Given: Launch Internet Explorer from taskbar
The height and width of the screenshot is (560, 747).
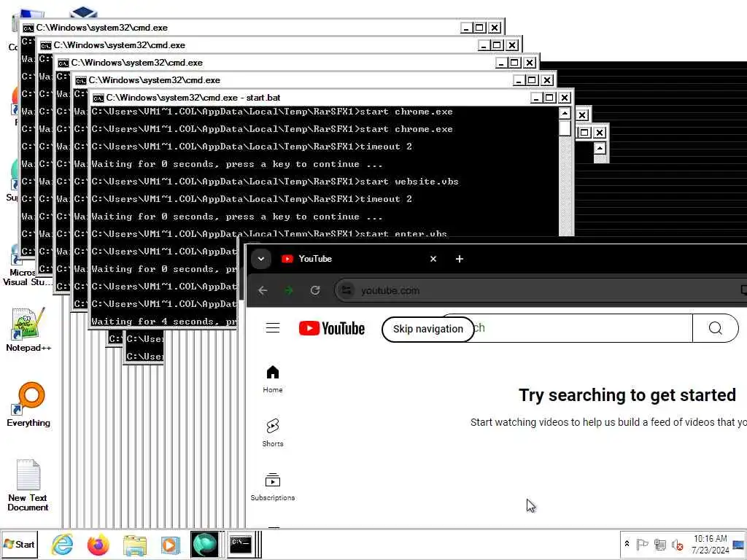Looking at the screenshot, I should tap(63, 544).
